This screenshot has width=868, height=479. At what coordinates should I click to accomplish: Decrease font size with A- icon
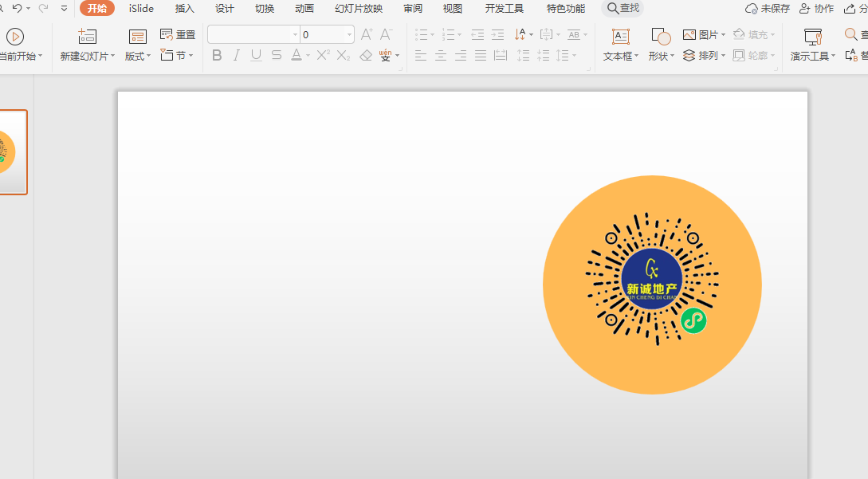[386, 35]
